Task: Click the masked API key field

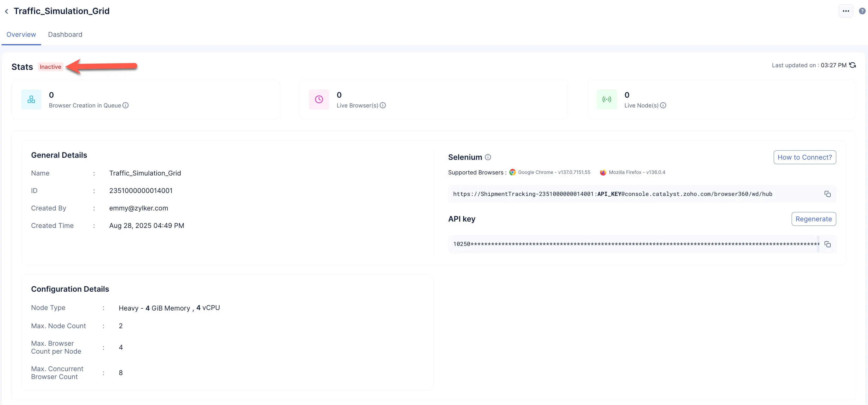Action: 634,244
